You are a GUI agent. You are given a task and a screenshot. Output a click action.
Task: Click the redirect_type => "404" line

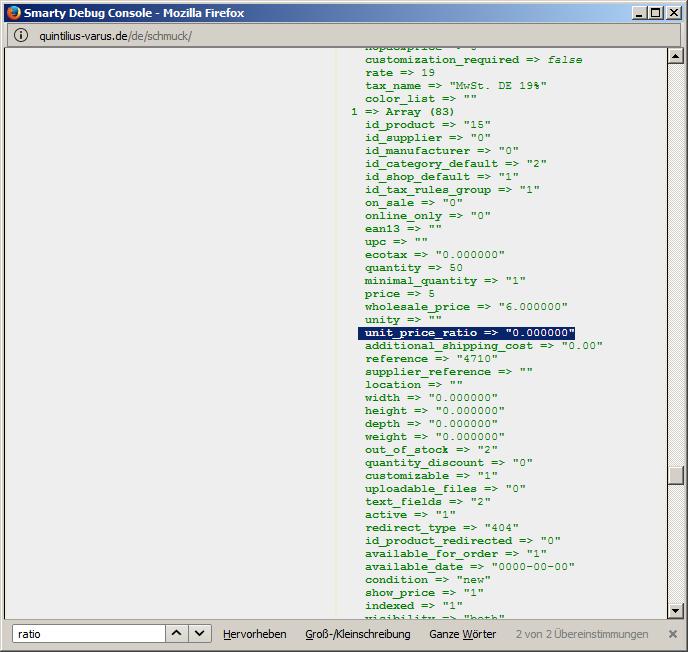coord(442,528)
